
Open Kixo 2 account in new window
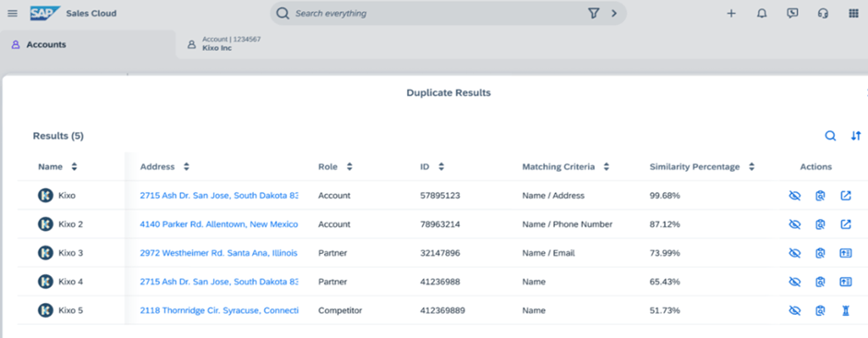tap(845, 224)
